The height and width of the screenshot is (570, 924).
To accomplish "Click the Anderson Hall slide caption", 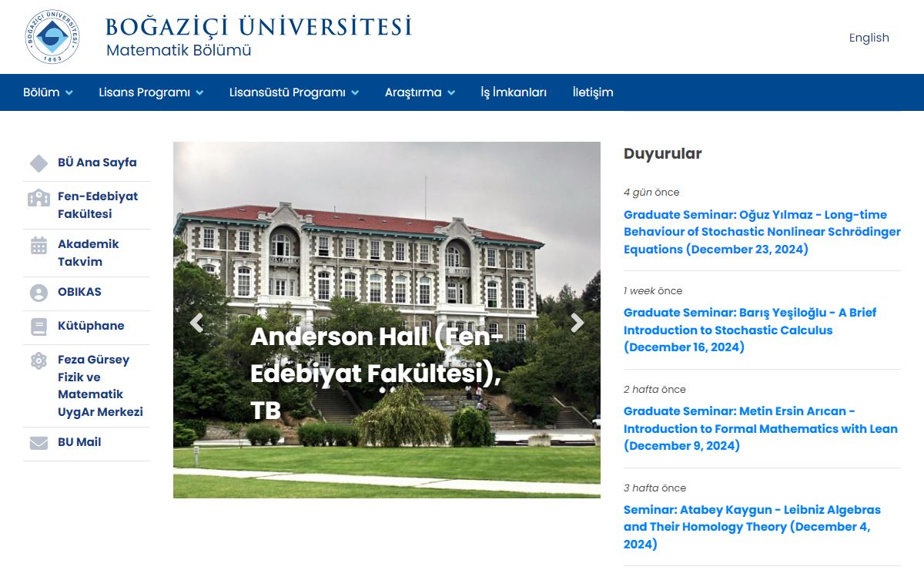I will tap(377, 374).
